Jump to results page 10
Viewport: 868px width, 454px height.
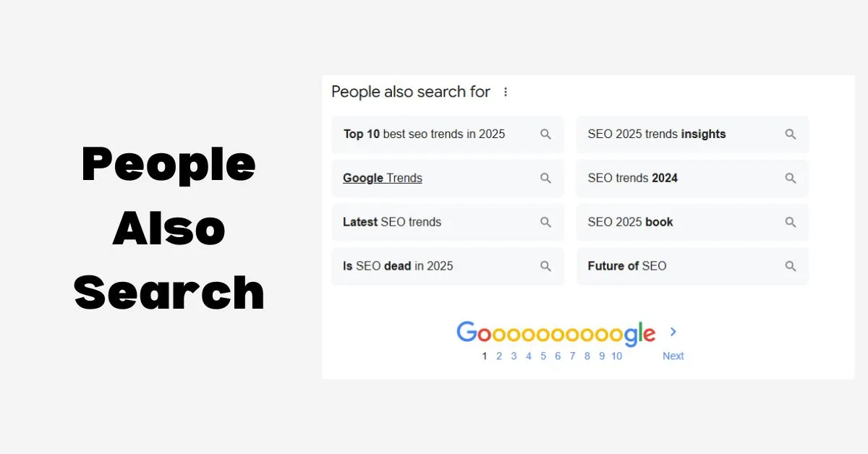pos(616,356)
